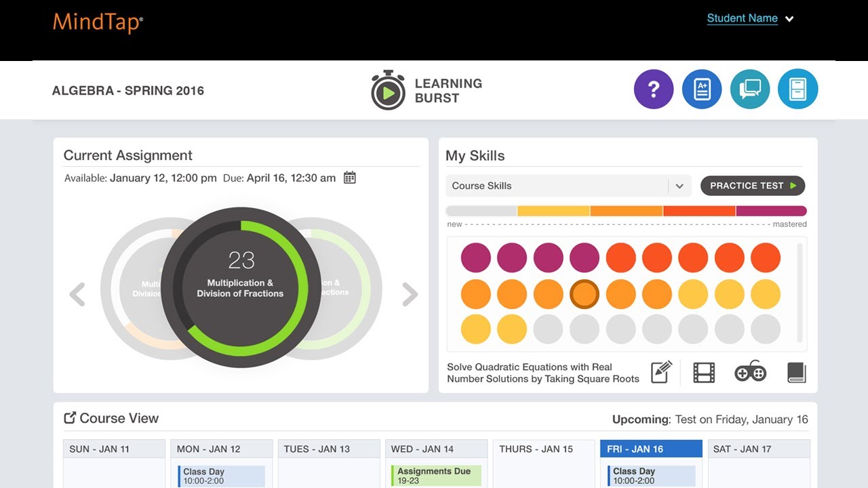Start the Practice Test
Viewport: 868px width, 488px height.
pos(753,186)
